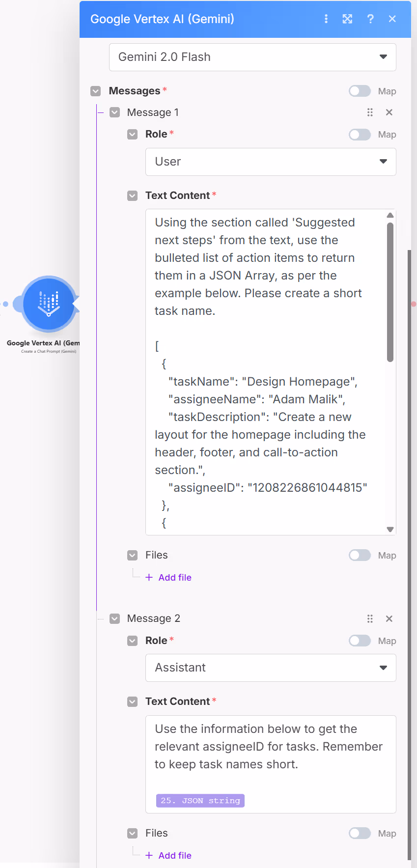The image size is (417, 868).
Task: Collapse the Role field in Message 1
Action: 133,134
